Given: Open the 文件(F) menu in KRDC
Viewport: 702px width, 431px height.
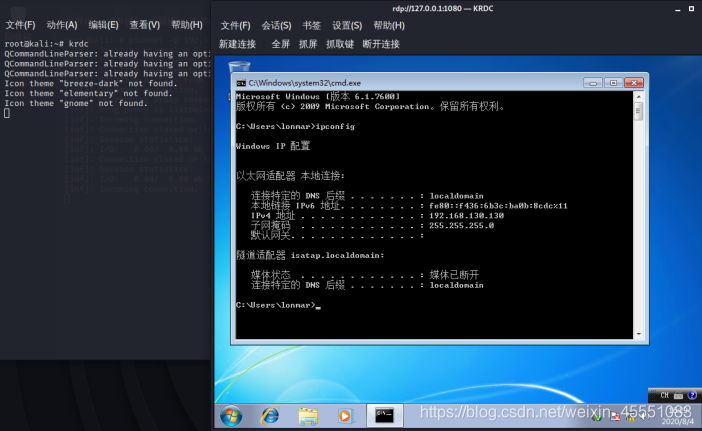Looking at the screenshot, I should tap(235, 26).
